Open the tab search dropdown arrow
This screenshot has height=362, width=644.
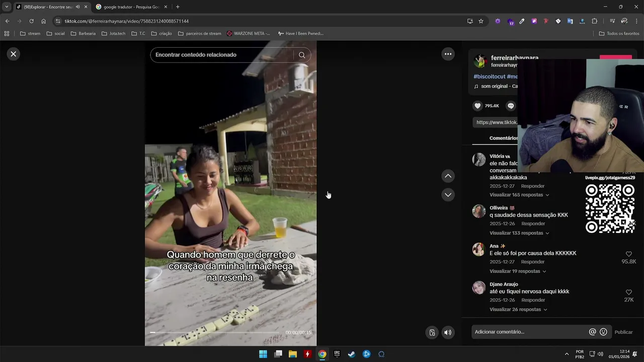(6, 7)
